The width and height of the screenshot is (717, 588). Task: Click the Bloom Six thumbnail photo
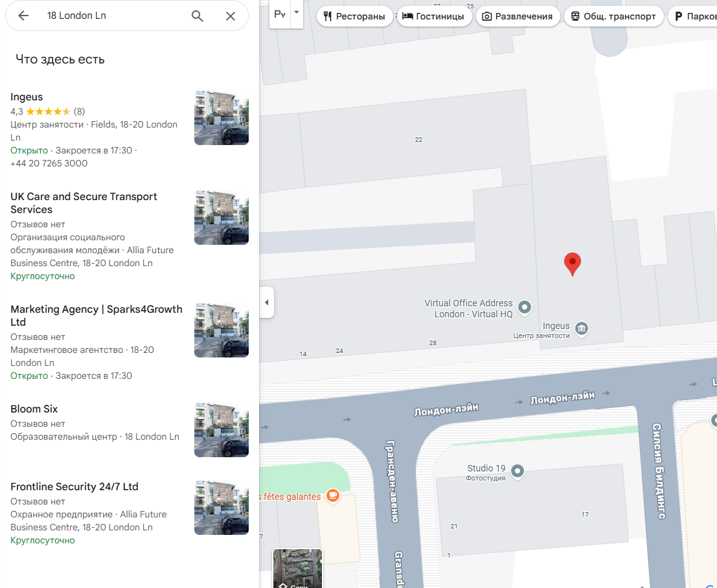click(222, 430)
